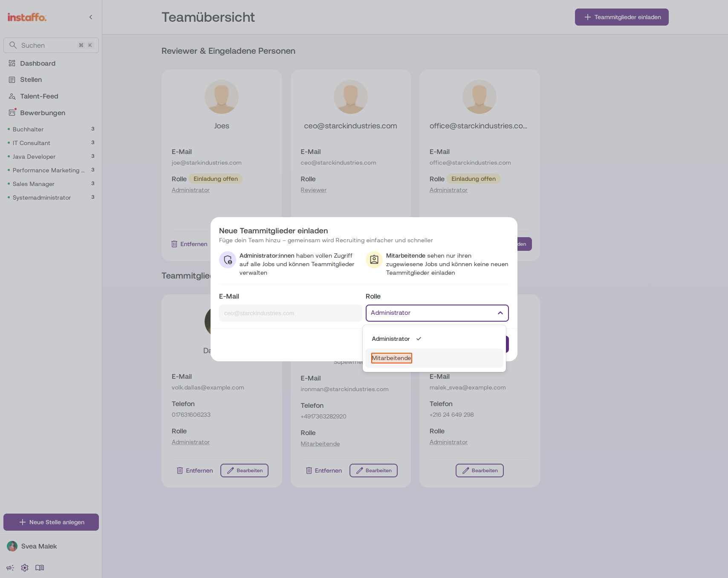Remove volk.dallas@example.com via Entfernen

coord(195,471)
